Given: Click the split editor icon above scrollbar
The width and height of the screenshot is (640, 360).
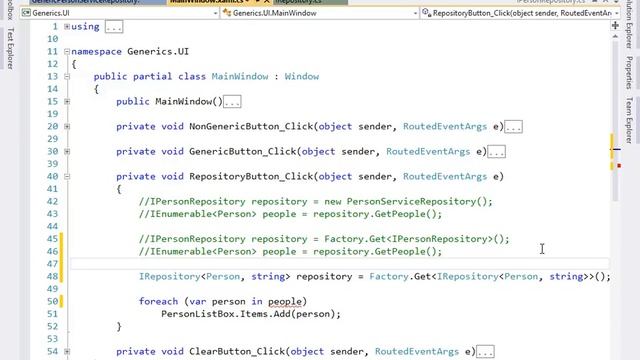Looking at the screenshot, I should click(x=615, y=26).
